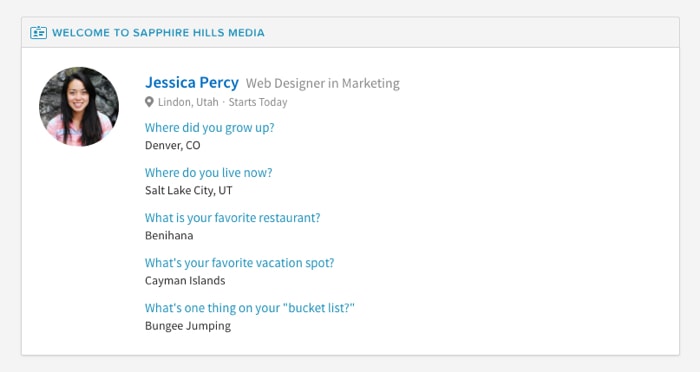The width and height of the screenshot is (700, 372).
Task: Click favorite vacation spot question
Action: [239, 263]
